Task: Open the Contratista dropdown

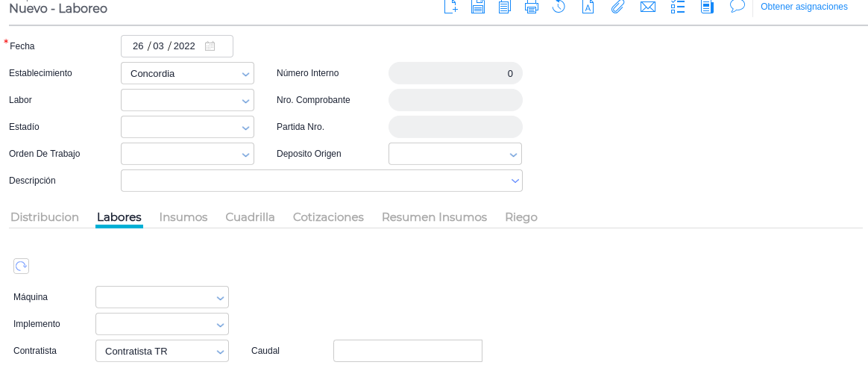Action: [220, 352]
